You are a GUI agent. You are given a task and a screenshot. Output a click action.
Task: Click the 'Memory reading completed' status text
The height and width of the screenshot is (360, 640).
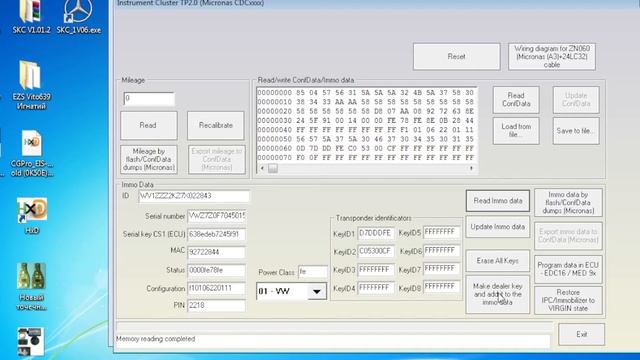pyautogui.click(x=156, y=339)
